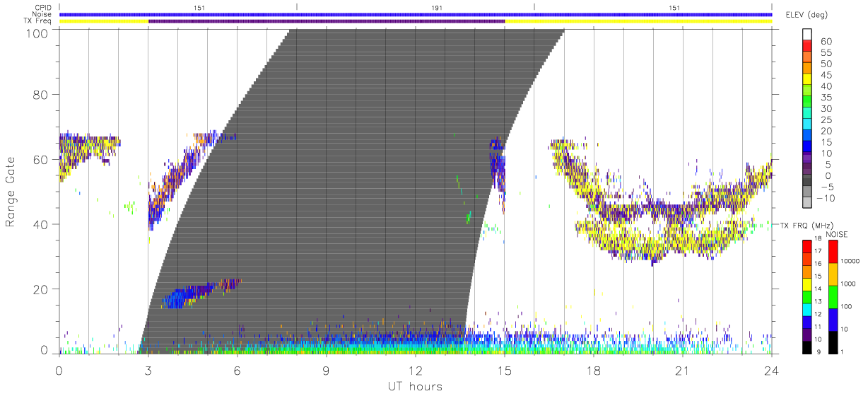Click the TX FRQ (MHz) legend title
The width and height of the screenshot is (868, 401).
click(x=807, y=225)
